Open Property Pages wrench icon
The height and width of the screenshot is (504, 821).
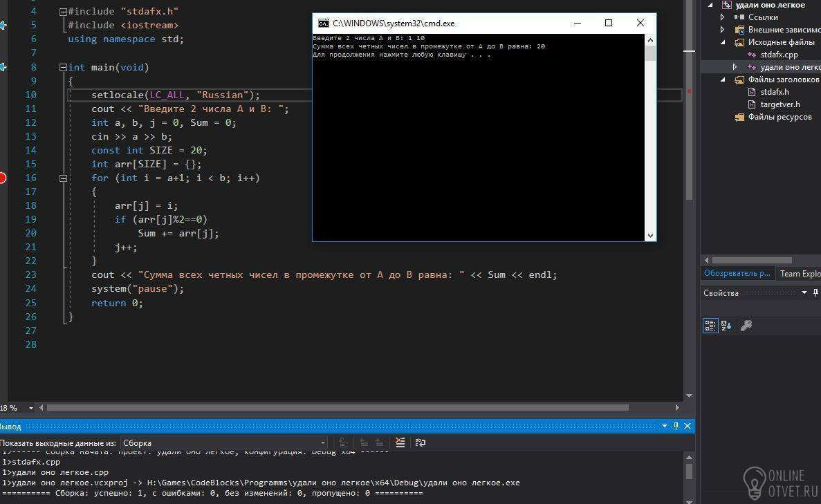(746, 326)
